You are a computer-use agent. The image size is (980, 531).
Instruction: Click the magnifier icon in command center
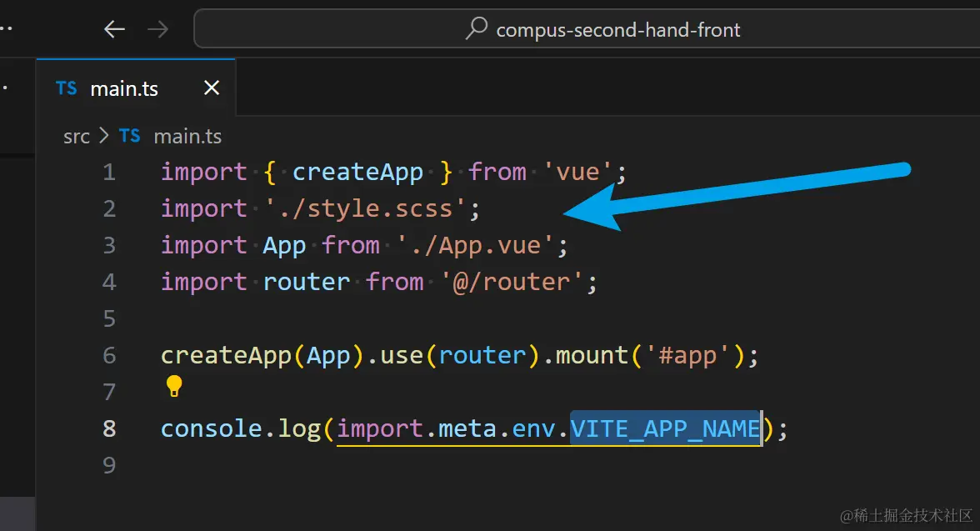477,28
